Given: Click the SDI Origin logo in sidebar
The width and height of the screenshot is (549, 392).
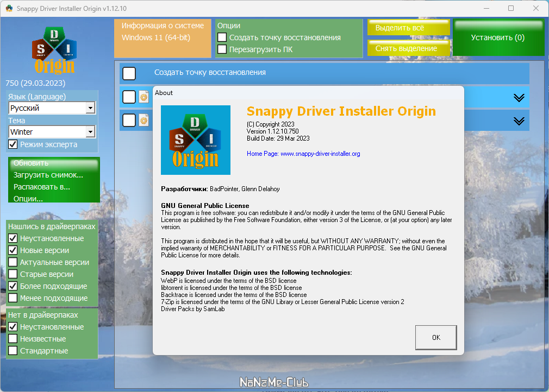Looking at the screenshot, I should pos(54,50).
